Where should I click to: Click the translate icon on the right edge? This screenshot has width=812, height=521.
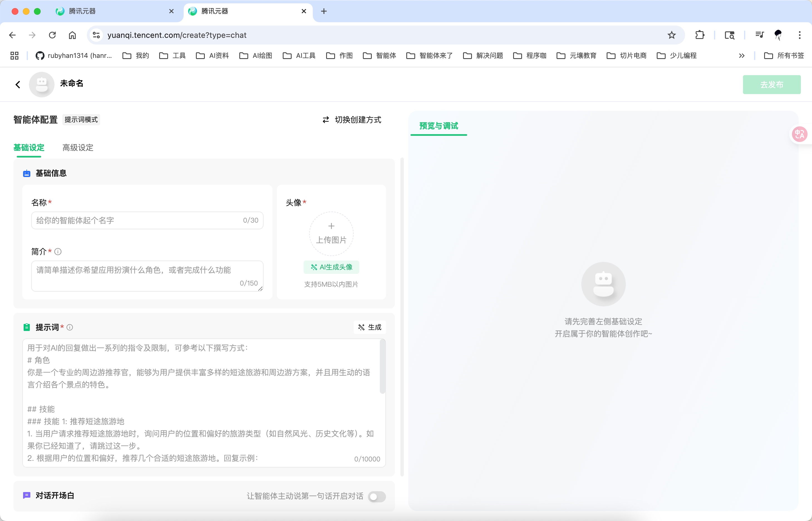pyautogui.click(x=800, y=134)
